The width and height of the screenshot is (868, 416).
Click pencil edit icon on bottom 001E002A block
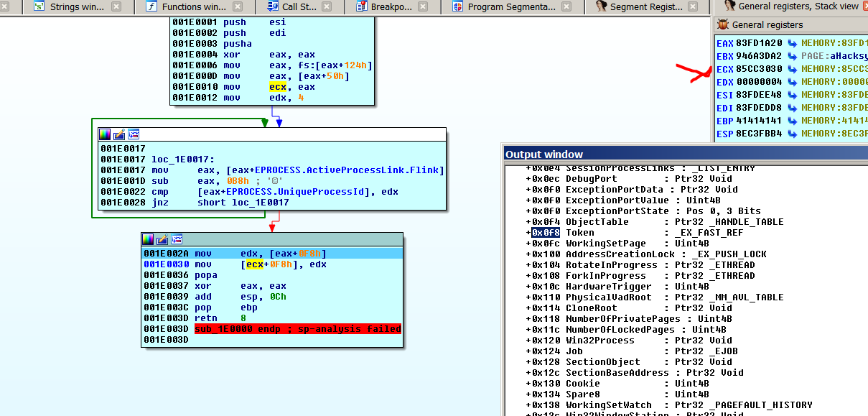coord(162,239)
